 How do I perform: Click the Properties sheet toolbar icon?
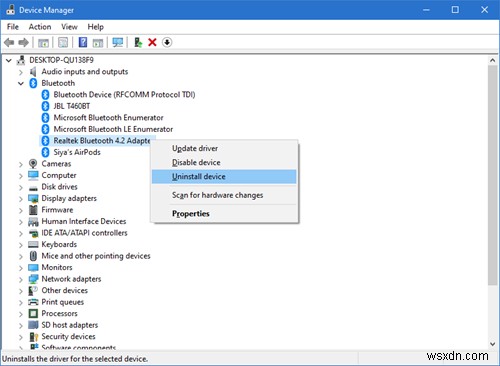(x=63, y=43)
